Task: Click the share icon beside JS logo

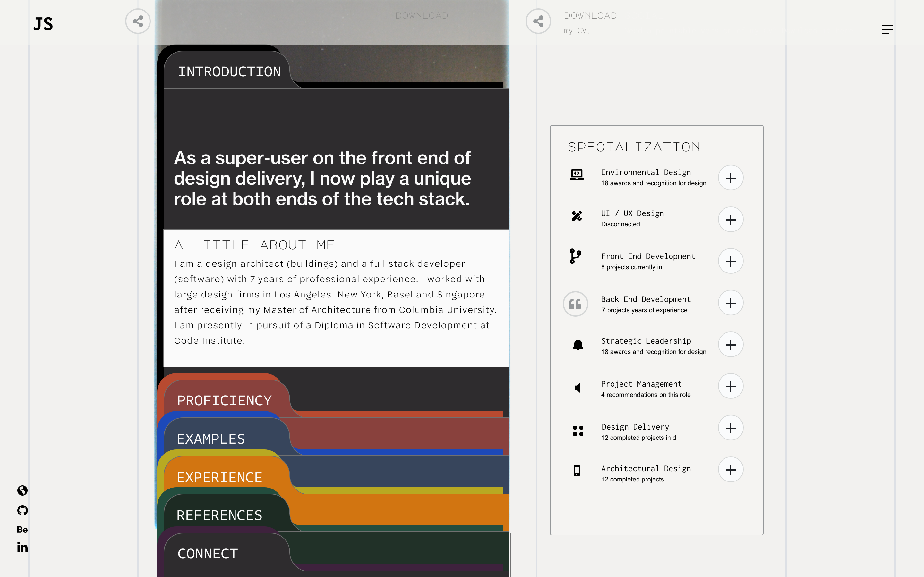Action: point(138,21)
